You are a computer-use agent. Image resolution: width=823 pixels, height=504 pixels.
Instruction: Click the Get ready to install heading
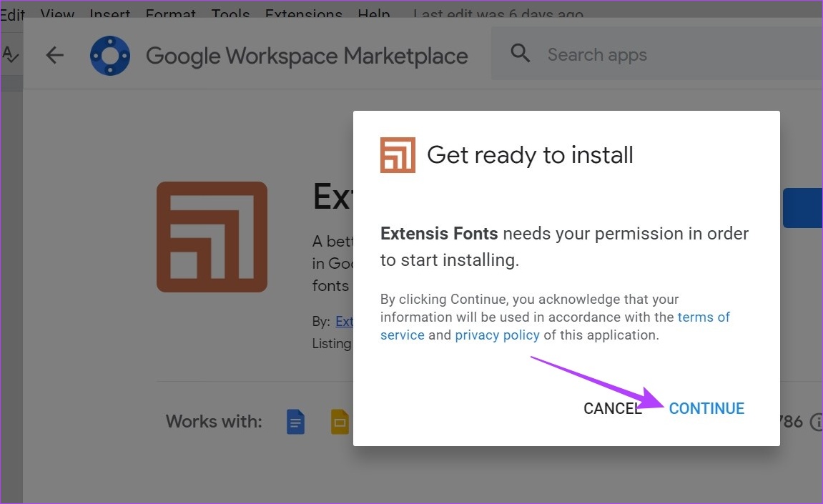tap(530, 155)
